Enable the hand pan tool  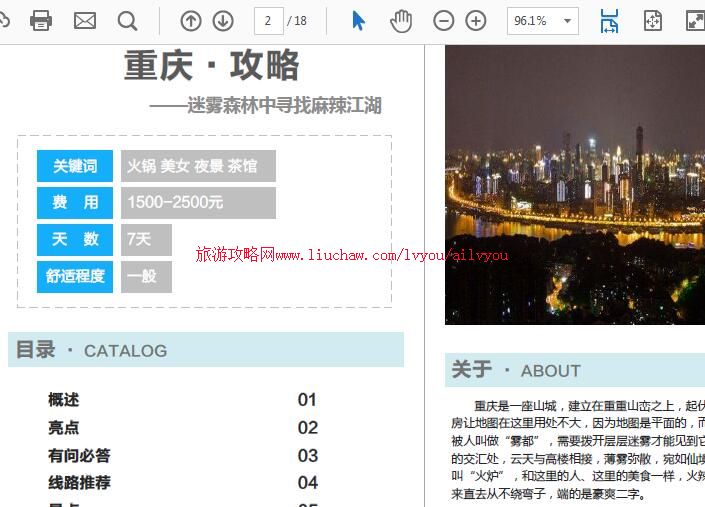(401, 21)
